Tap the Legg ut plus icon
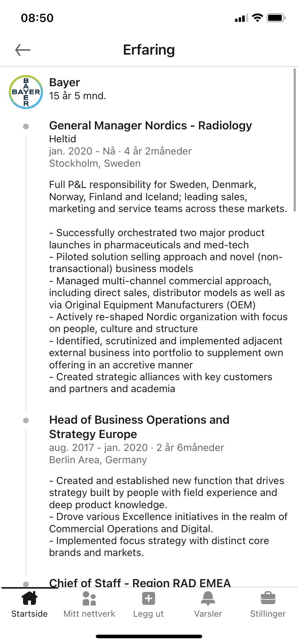The height and width of the screenshot is (644, 298). point(149,598)
